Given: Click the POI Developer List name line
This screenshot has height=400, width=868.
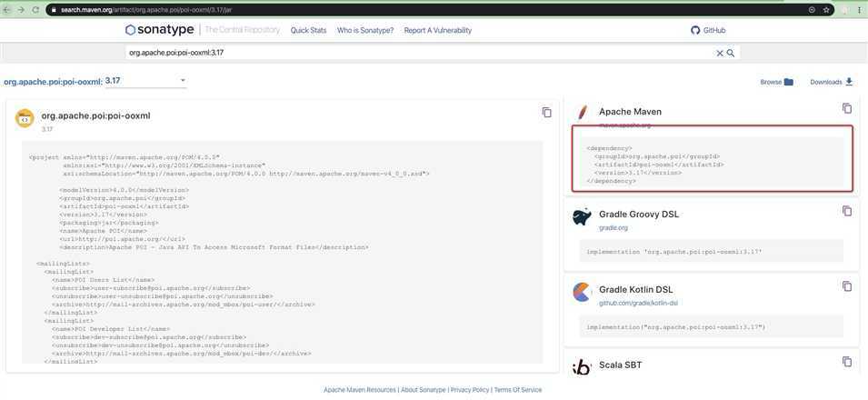Looking at the screenshot, I should coord(111,328).
